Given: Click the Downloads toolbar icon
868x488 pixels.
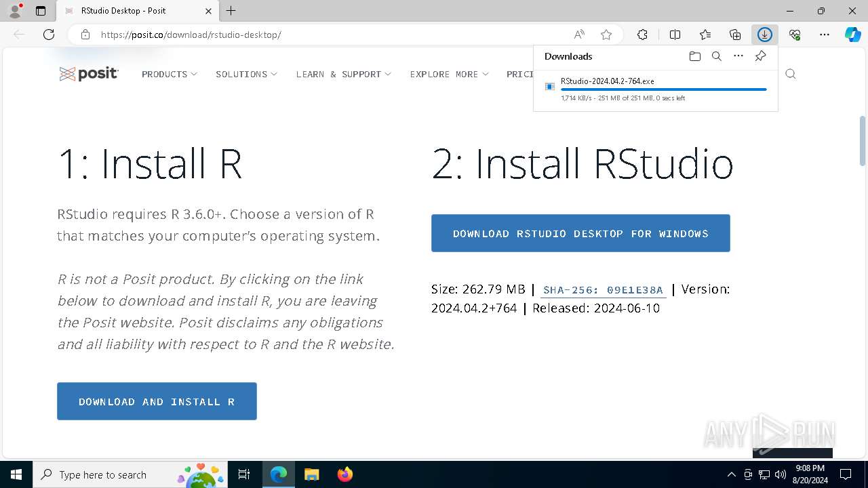Looking at the screenshot, I should [x=765, y=35].
